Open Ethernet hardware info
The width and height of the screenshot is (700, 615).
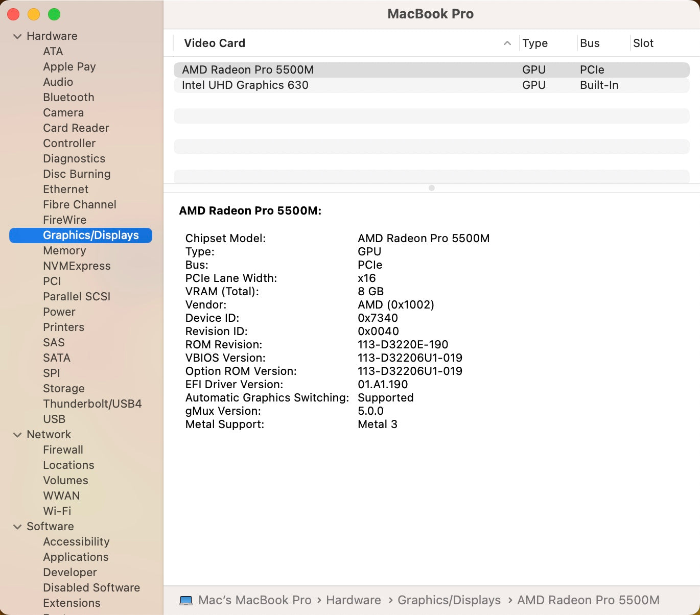pos(65,190)
